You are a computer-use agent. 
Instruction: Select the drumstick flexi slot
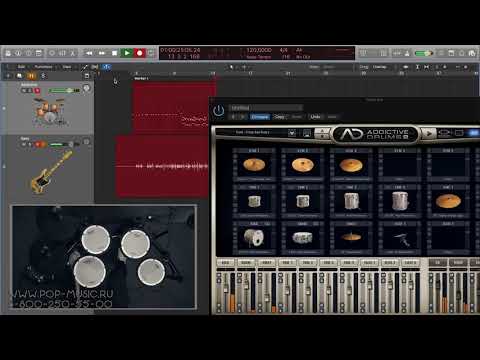(x=400, y=237)
